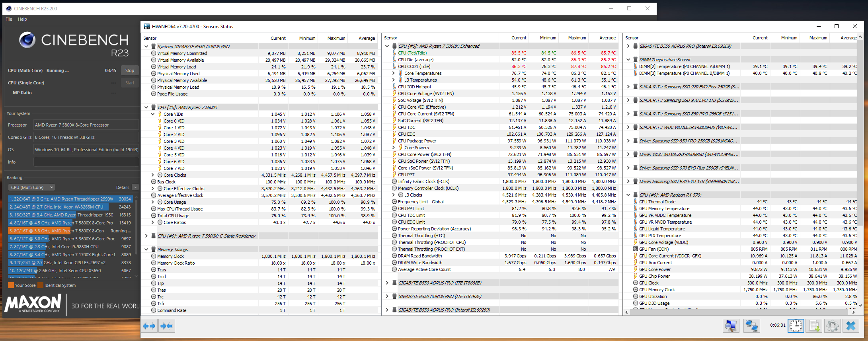Click the lightning icon beside GPU Chip Power
The width and height of the screenshot is (868, 341).
pyautogui.click(x=635, y=276)
